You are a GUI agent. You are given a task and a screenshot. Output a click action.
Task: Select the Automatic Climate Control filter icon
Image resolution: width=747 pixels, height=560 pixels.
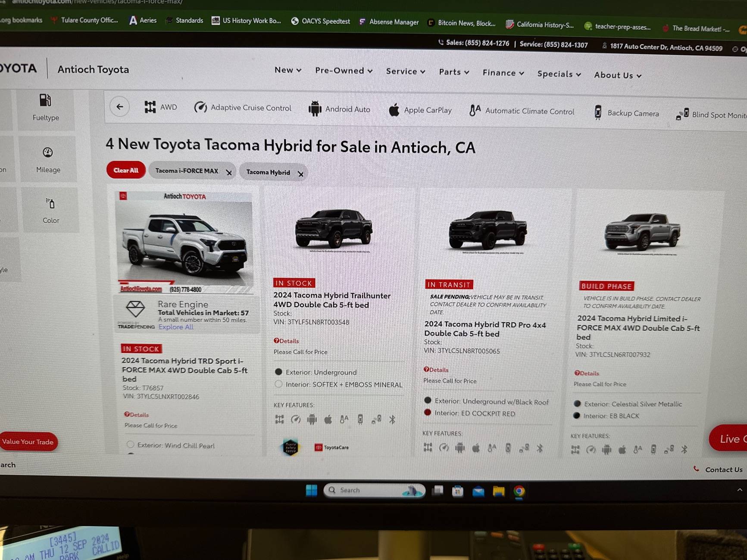(x=475, y=111)
